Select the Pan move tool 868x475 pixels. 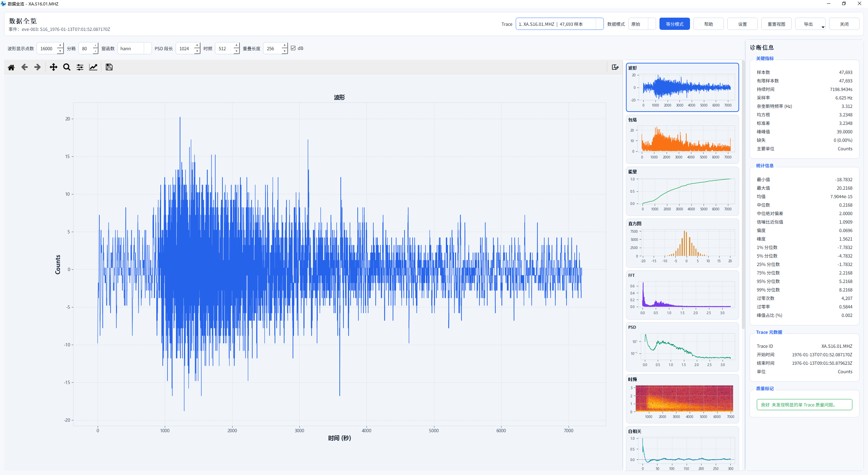(54, 67)
